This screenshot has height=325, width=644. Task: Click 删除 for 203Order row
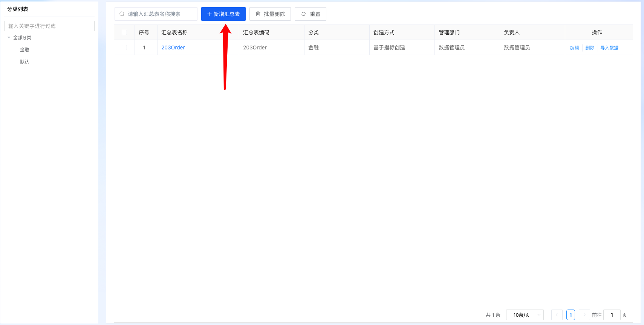coord(590,48)
